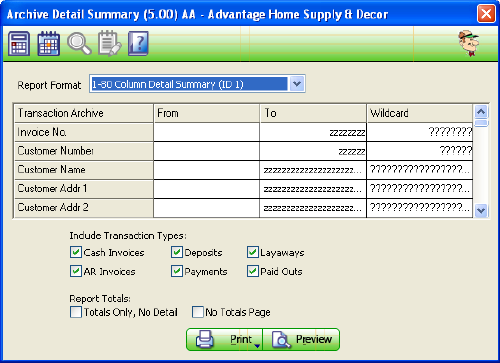Disable the Paid Outs transaction type
Image resolution: width=500 pixels, height=363 pixels.
click(253, 271)
